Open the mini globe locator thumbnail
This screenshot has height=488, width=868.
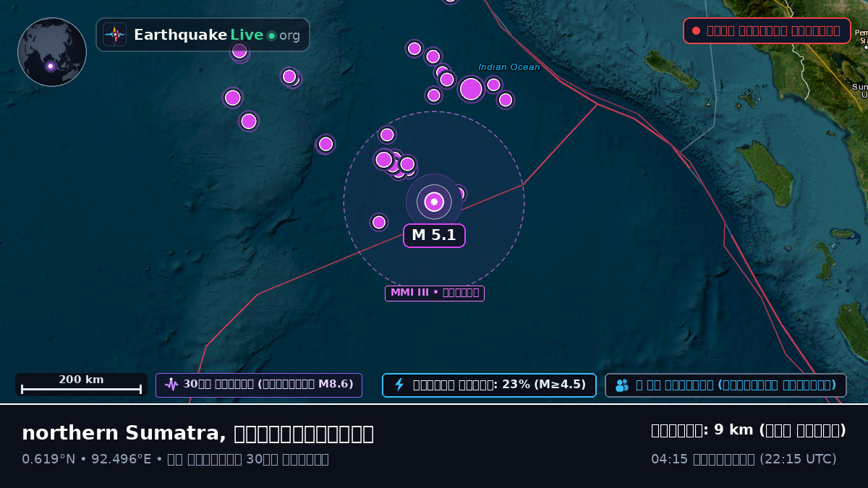pos(52,52)
